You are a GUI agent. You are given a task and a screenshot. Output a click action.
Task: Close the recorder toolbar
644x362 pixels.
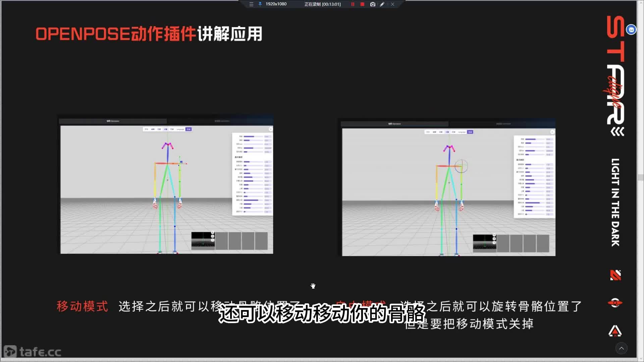click(392, 4)
